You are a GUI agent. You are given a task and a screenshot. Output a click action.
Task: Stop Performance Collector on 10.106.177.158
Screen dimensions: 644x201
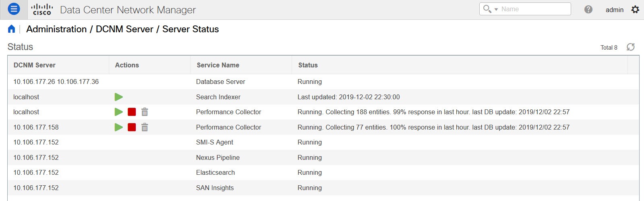click(x=132, y=127)
